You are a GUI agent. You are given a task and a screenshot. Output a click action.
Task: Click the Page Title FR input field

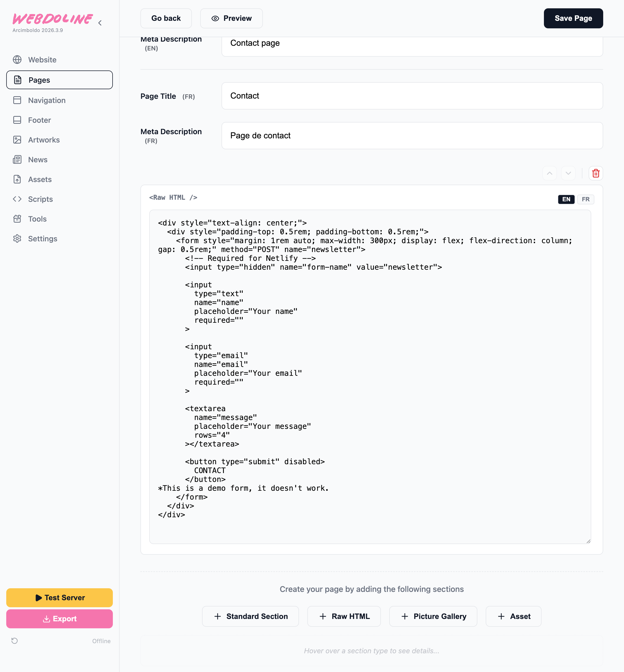point(412,96)
